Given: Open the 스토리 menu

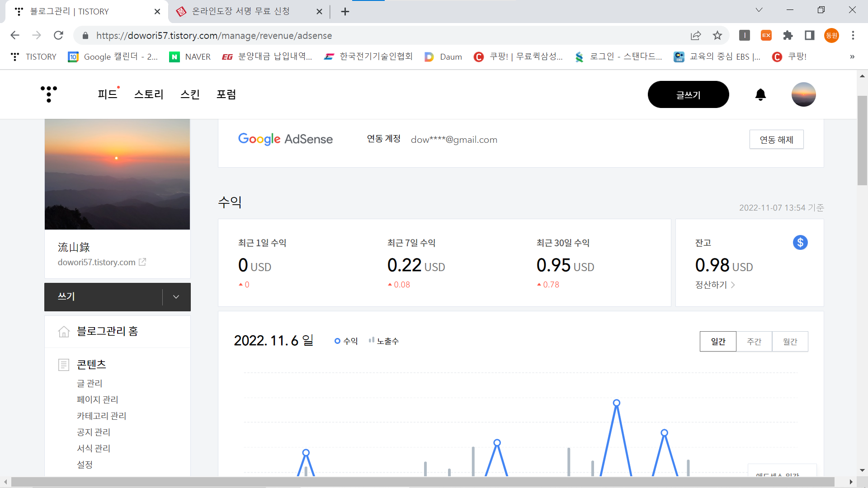Looking at the screenshot, I should pyautogui.click(x=149, y=94).
